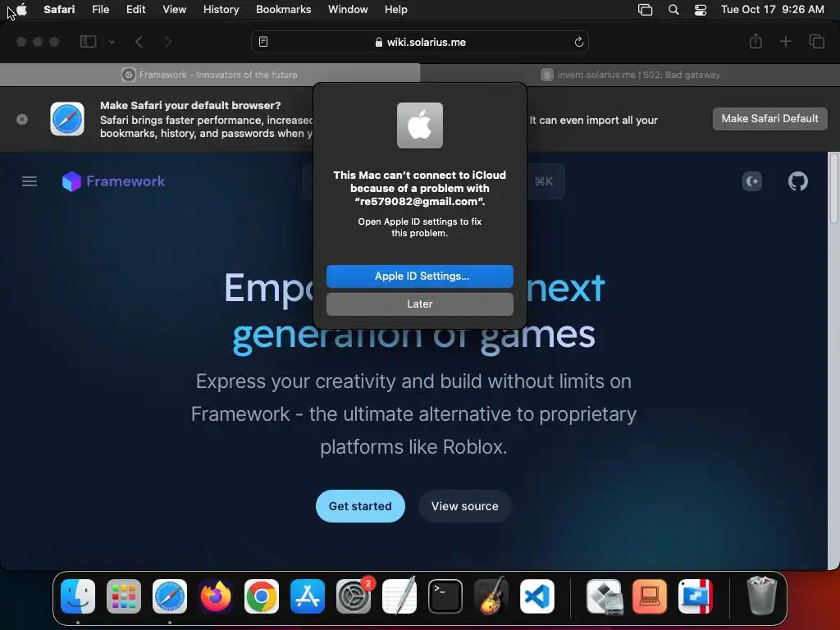Open the Window menu
Viewport: 840px width, 630px height.
[x=348, y=9]
